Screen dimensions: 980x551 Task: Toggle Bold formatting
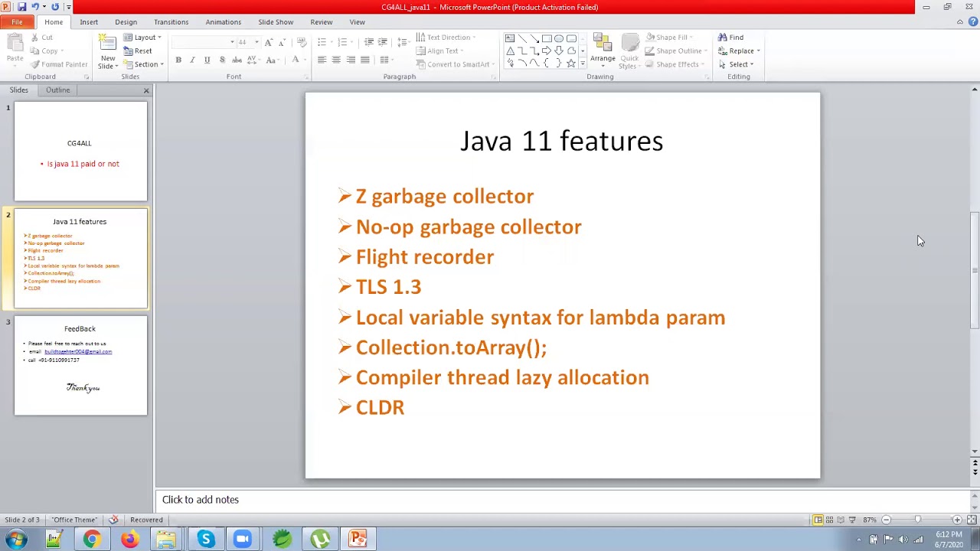tap(178, 60)
